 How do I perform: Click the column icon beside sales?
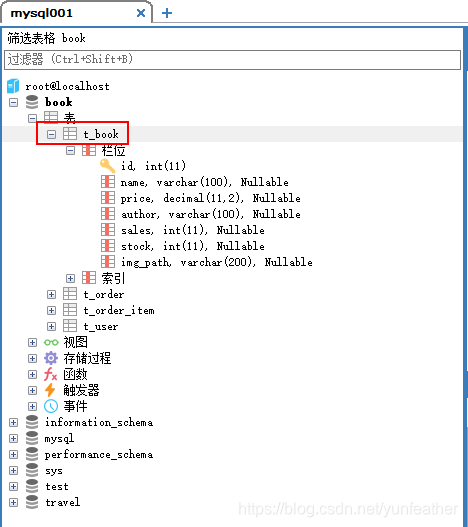pyautogui.click(x=108, y=230)
